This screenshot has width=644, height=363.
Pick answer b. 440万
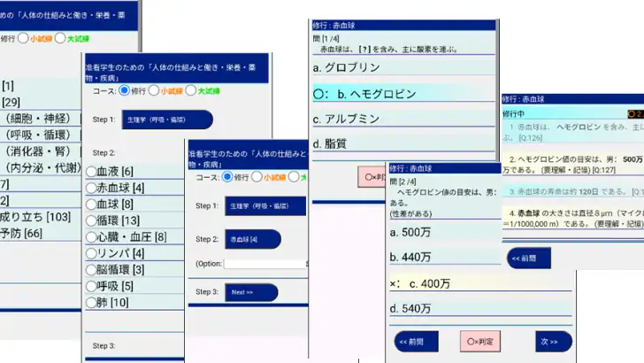445,257
